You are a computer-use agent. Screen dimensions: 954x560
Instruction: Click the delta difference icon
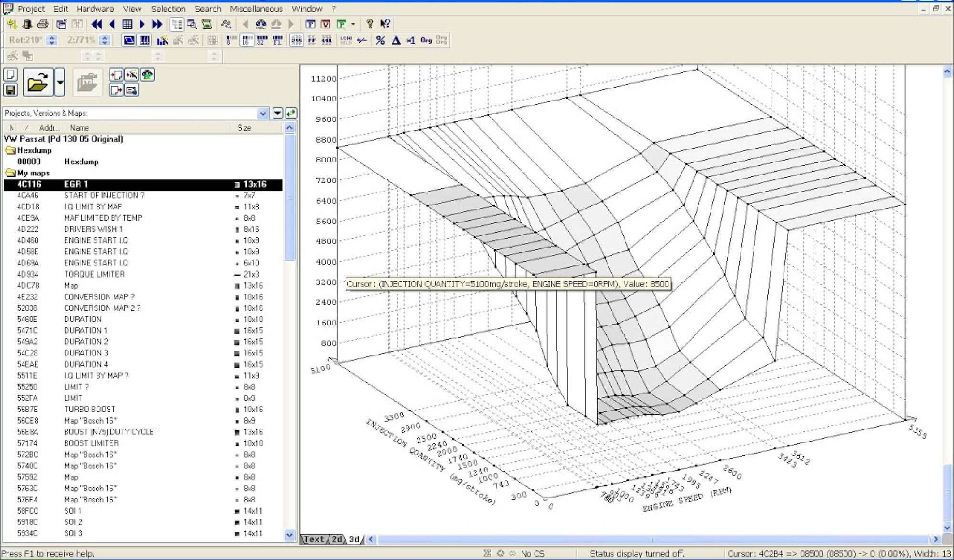pyautogui.click(x=395, y=41)
